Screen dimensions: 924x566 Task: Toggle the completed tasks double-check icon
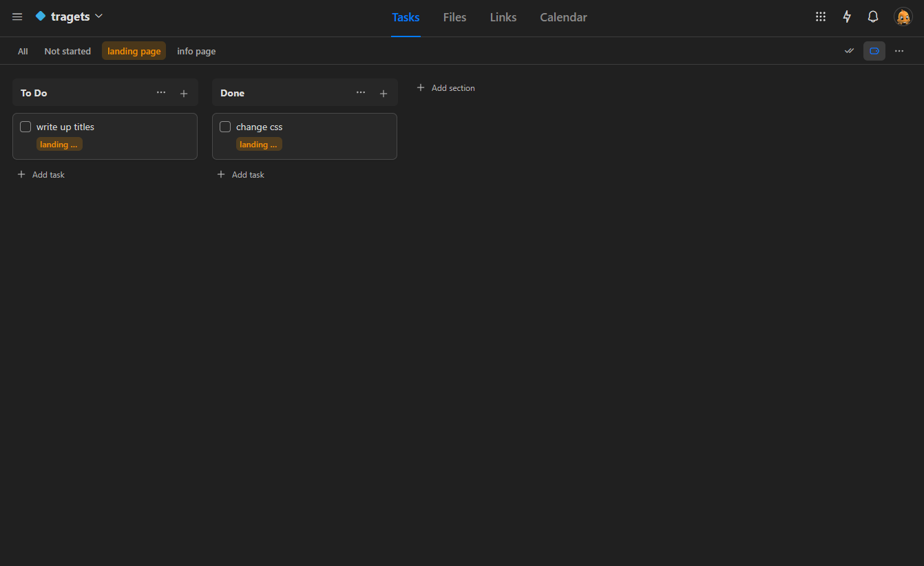(x=849, y=51)
